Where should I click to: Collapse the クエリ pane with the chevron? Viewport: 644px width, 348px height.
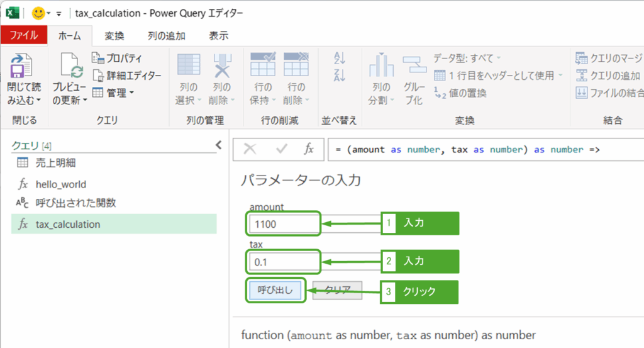(218, 145)
